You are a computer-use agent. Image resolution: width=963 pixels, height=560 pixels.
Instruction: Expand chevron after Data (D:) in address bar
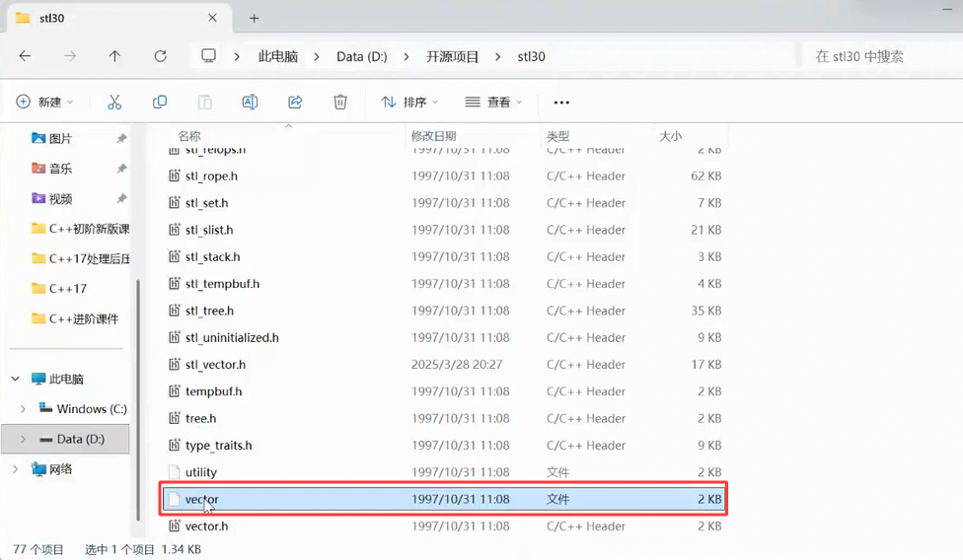tap(406, 57)
